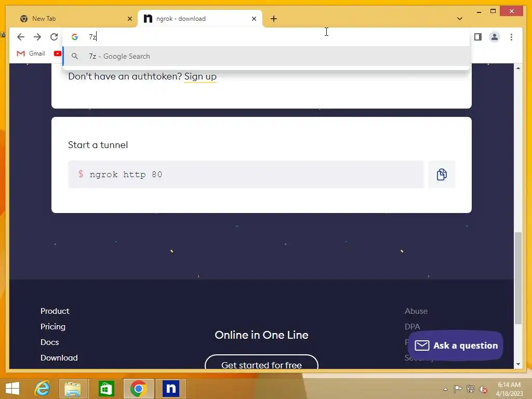Switch to the ngrok - download tab
The image size is (532, 399).
click(x=200, y=19)
